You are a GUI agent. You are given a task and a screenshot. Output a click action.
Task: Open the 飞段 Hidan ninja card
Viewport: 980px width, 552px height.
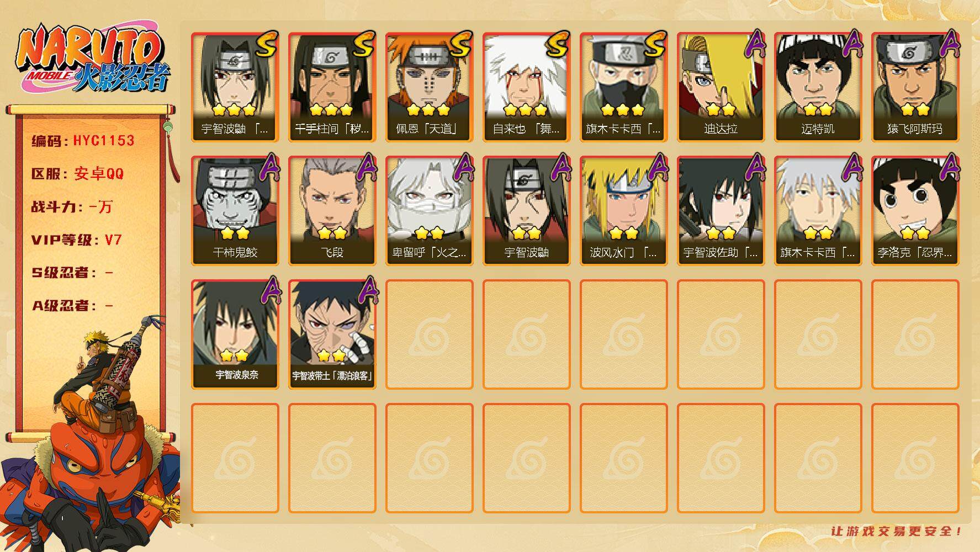click(332, 210)
